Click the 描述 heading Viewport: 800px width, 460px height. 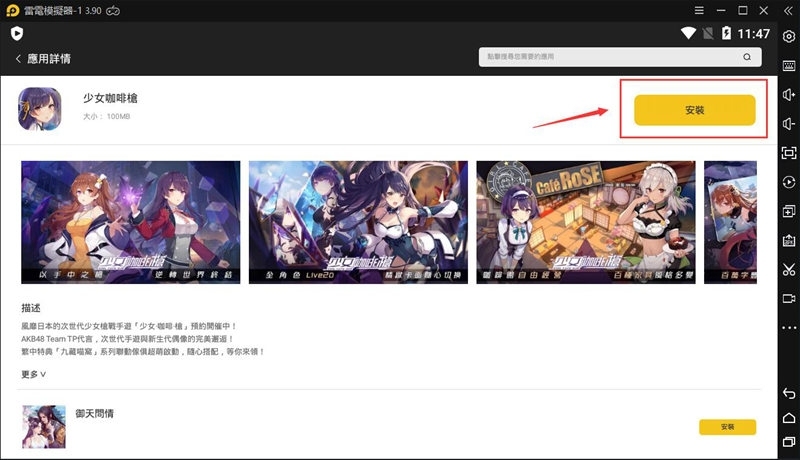[x=31, y=308]
